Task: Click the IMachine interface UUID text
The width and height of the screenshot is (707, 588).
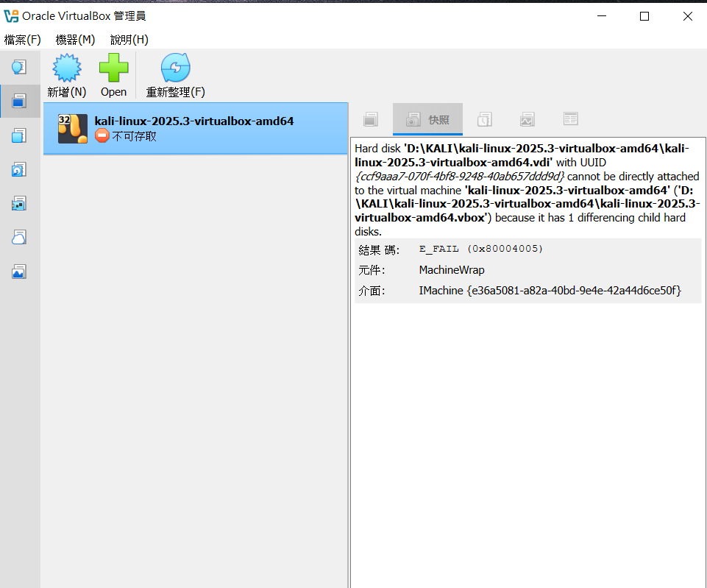Action: click(x=550, y=291)
